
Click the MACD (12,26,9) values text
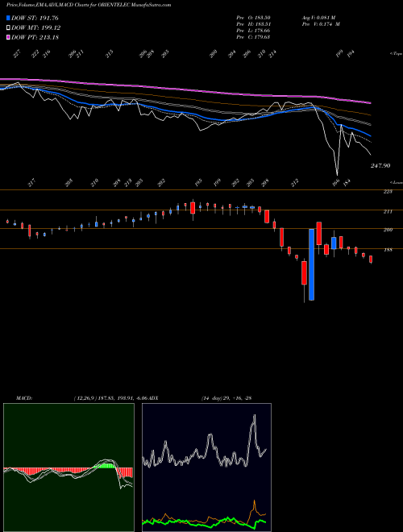(x=110, y=398)
